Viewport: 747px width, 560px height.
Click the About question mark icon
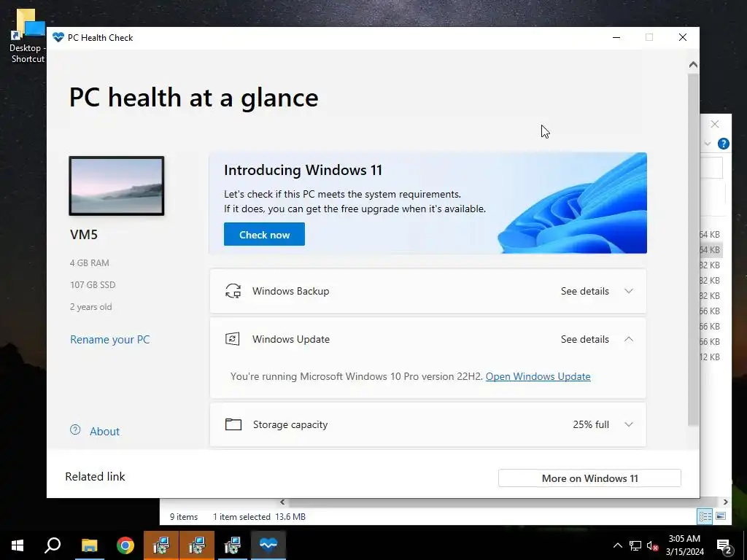75,430
